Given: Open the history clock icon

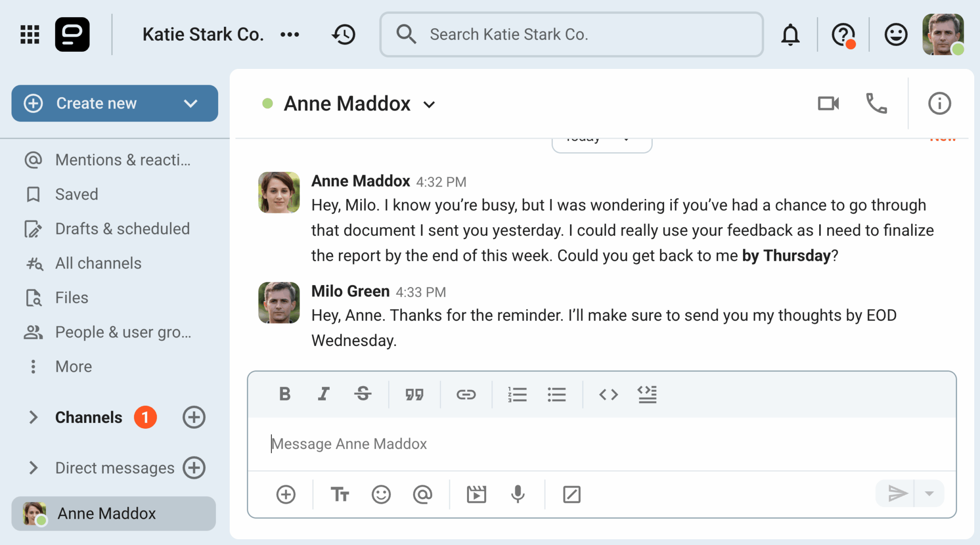Looking at the screenshot, I should pos(344,34).
